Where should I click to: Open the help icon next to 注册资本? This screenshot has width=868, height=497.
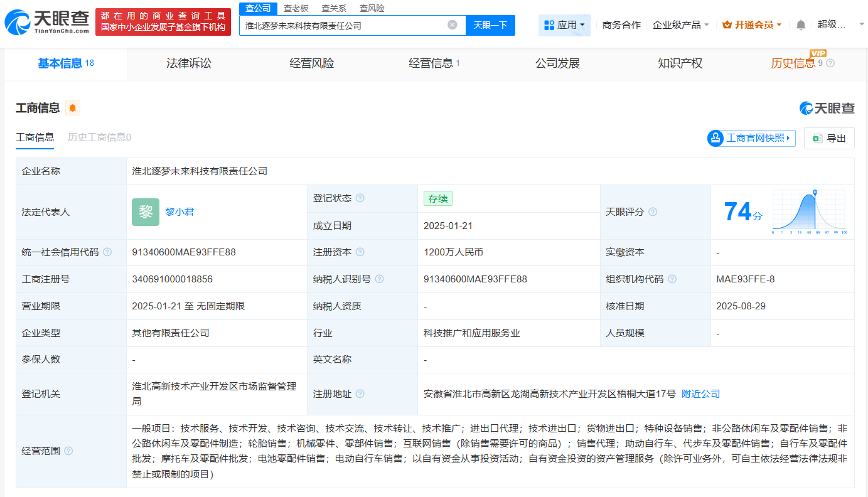click(x=360, y=252)
